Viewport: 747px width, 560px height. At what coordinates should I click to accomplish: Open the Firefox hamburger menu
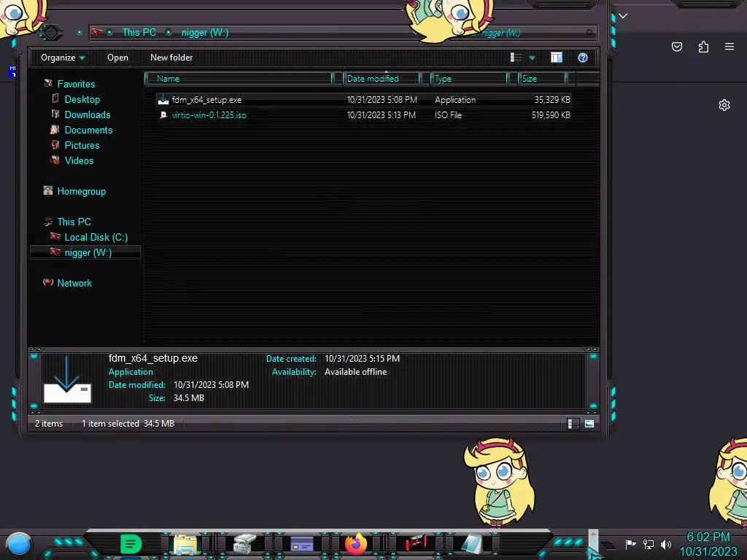729,47
